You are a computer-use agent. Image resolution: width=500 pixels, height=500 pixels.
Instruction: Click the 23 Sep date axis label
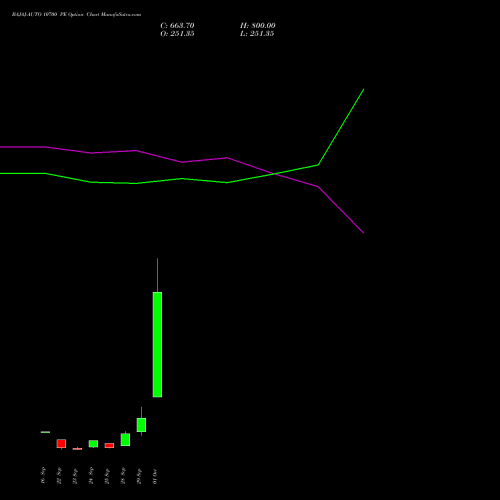click(x=75, y=476)
